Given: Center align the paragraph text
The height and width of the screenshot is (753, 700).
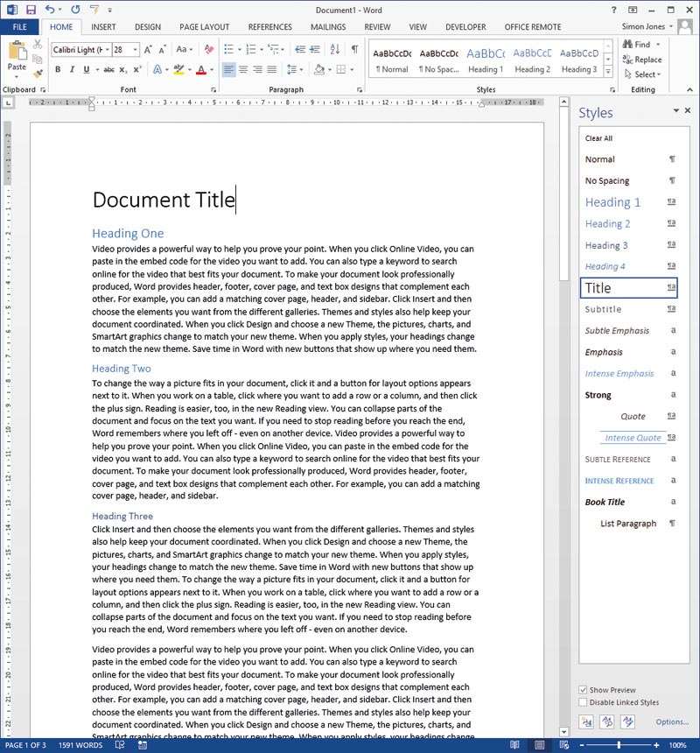Looking at the screenshot, I should (243, 70).
